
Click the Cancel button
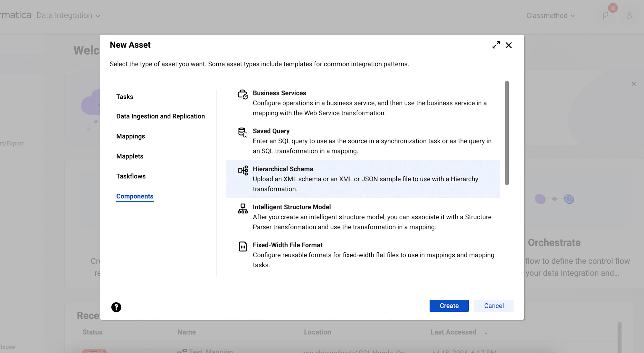point(494,306)
